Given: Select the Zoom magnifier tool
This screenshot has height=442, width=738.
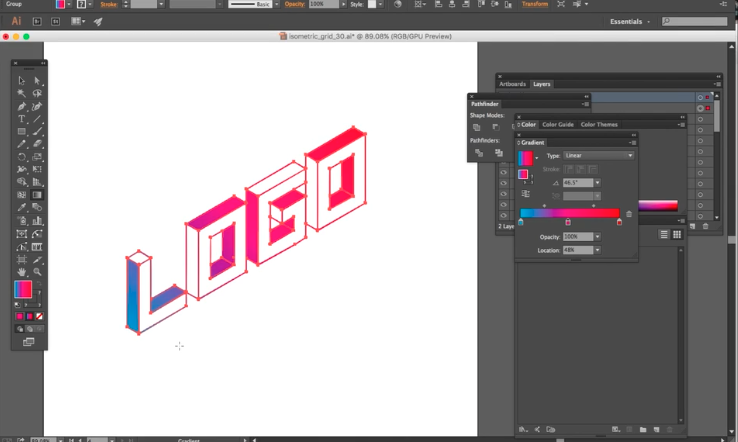Looking at the screenshot, I should coord(38,271).
